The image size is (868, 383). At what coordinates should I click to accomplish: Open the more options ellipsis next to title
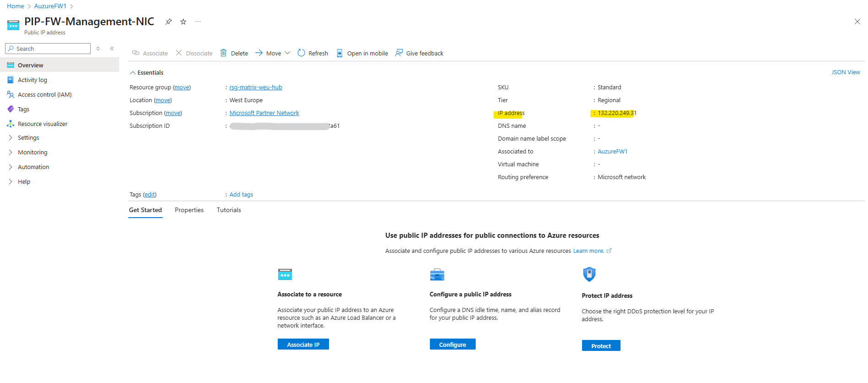tap(198, 22)
